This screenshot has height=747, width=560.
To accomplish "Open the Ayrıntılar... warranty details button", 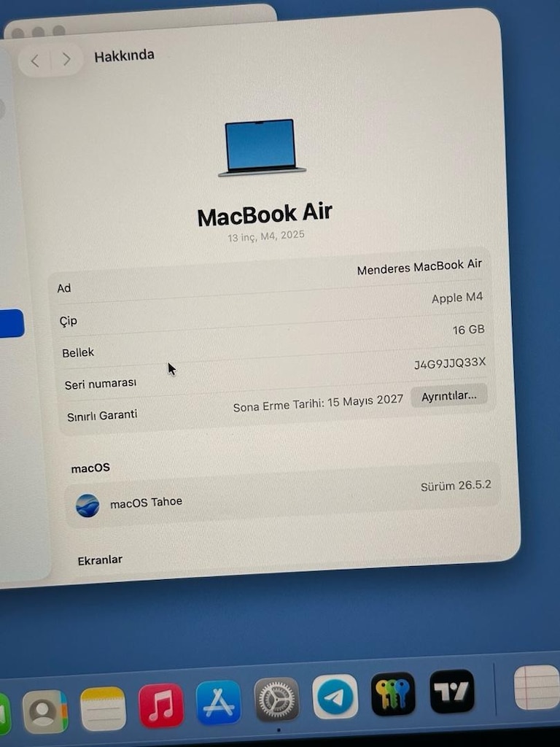I will pyautogui.click(x=449, y=396).
